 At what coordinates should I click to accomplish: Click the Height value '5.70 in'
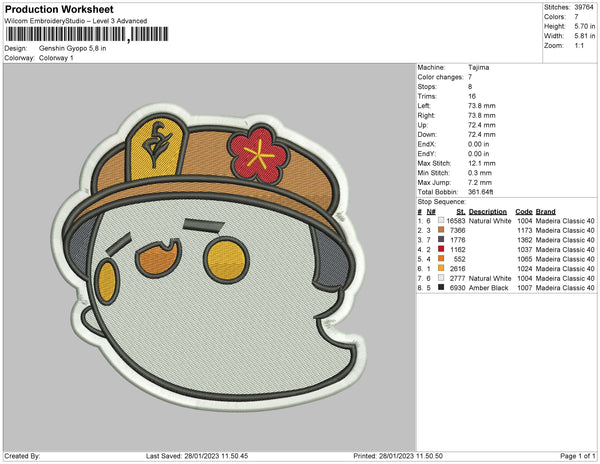[x=584, y=26]
